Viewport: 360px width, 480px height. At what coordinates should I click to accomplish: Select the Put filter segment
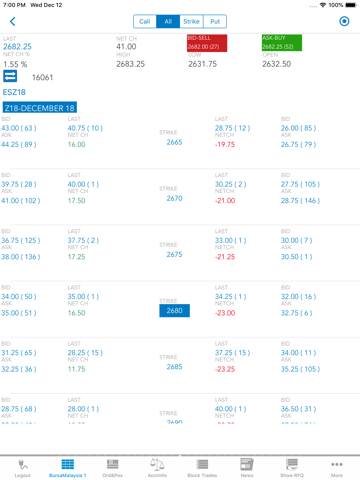[215, 21]
